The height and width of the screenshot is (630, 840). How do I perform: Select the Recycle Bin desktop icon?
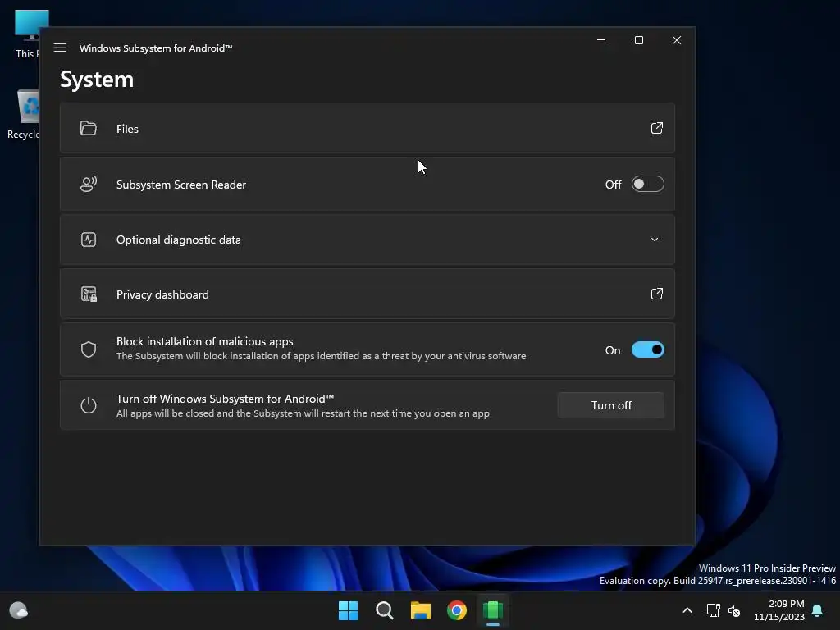pyautogui.click(x=25, y=113)
